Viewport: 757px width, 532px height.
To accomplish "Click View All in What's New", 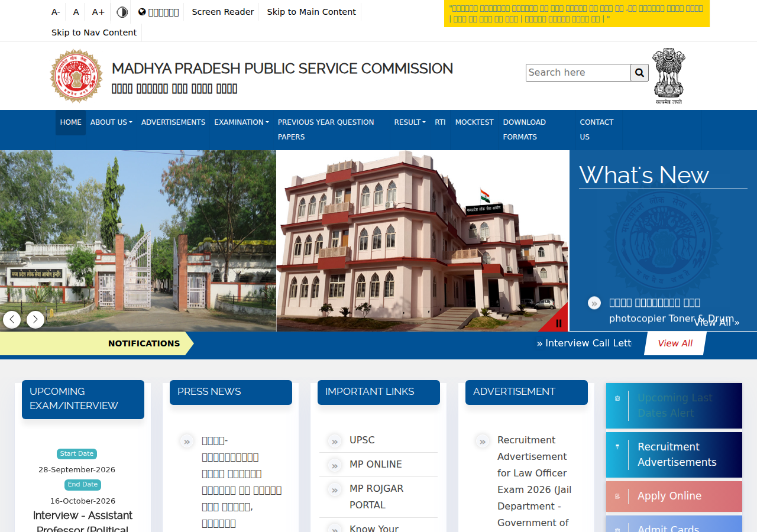I will click(x=716, y=322).
